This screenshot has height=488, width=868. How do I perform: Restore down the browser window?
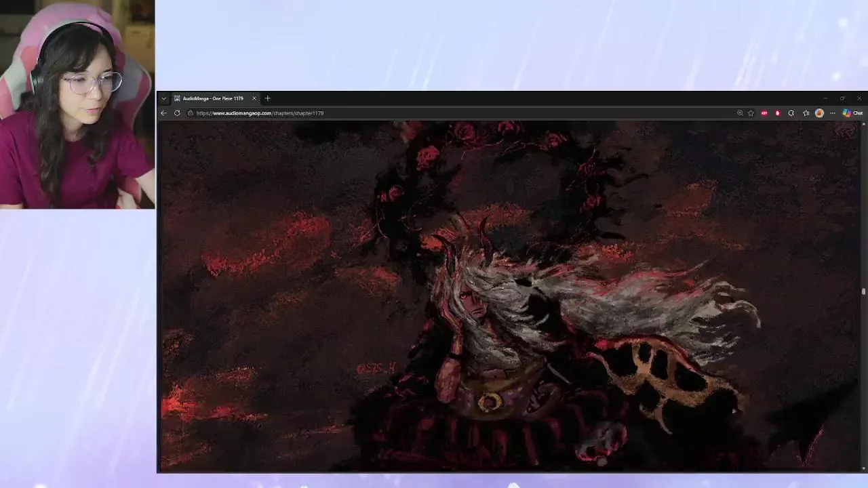click(842, 98)
